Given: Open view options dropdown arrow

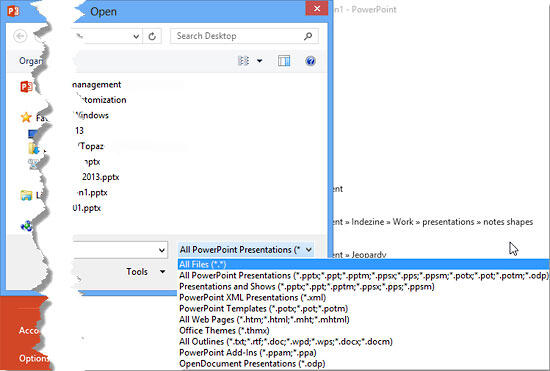Looking at the screenshot, I should 260,61.
